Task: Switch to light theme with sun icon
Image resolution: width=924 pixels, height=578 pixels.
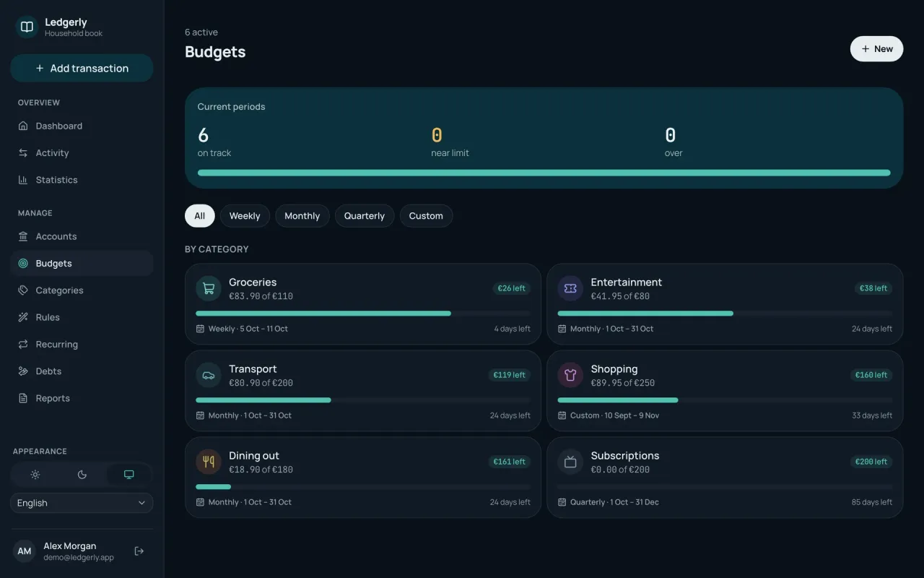Action: (35, 475)
